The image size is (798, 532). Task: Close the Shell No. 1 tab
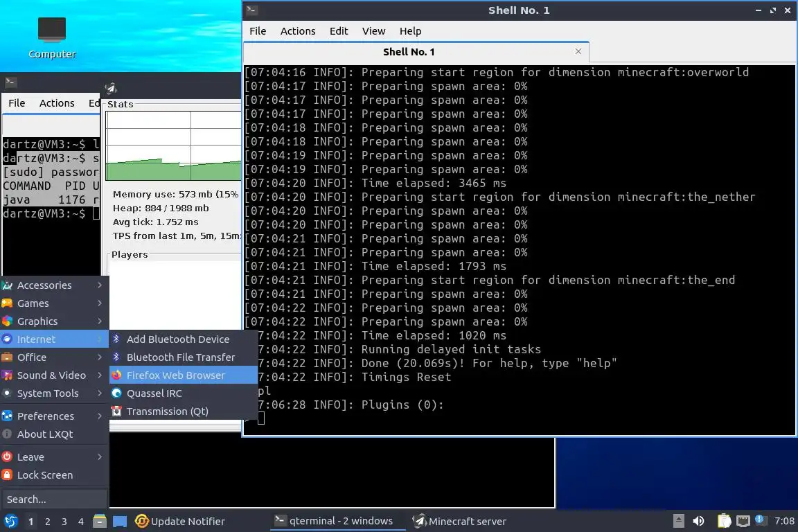coord(578,51)
